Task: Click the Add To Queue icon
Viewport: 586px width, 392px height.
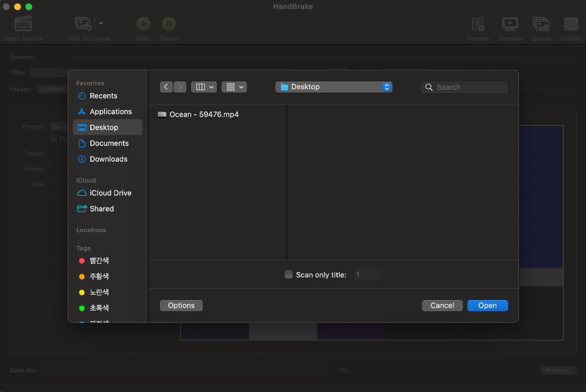Action: point(83,24)
